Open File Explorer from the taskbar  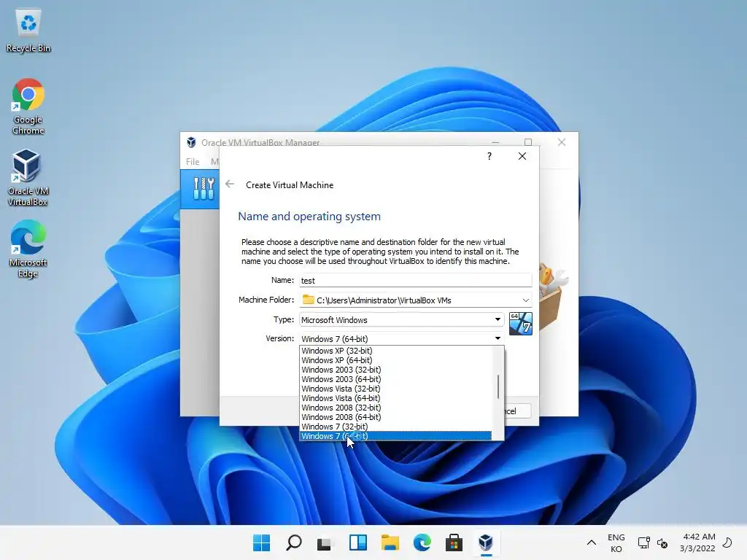[x=390, y=542]
